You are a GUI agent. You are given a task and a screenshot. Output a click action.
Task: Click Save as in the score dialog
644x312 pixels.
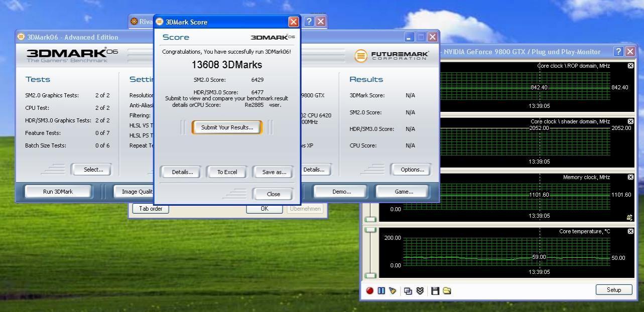pos(274,172)
